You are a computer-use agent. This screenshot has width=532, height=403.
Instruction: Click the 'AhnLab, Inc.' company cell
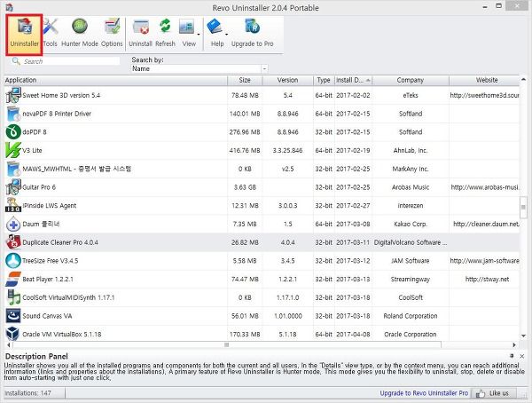tap(411, 150)
